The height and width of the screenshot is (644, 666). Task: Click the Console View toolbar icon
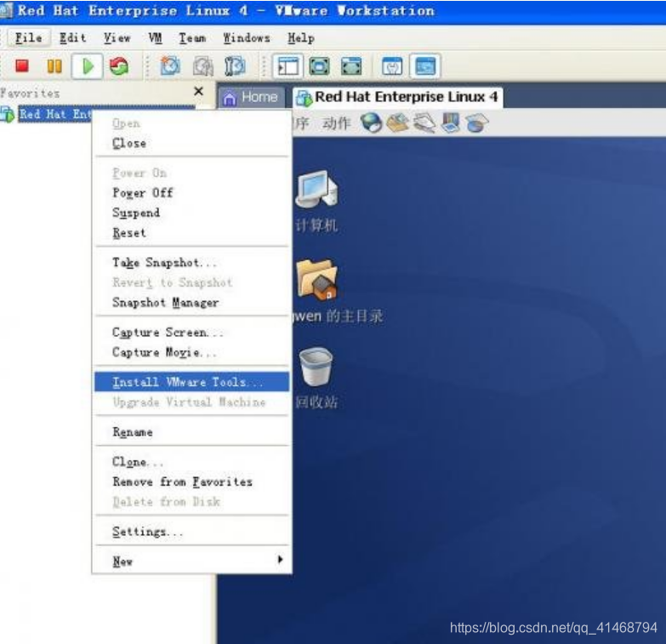(x=425, y=66)
